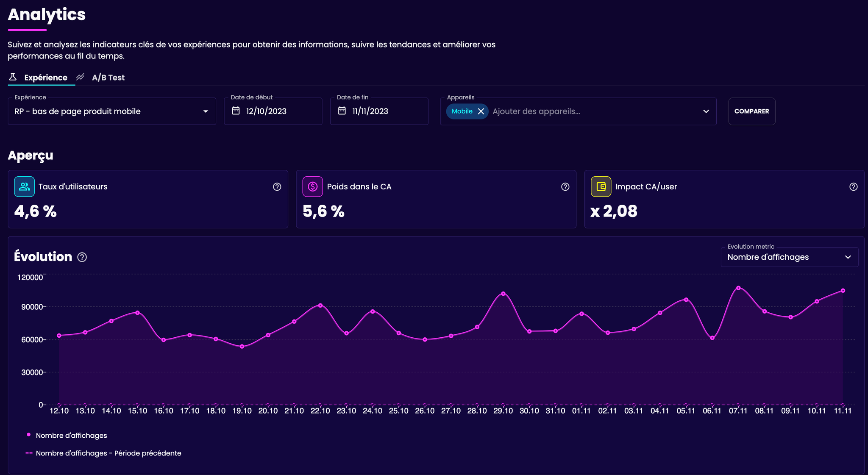The image size is (868, 475).
Task: Open the Evolution metric dropdown
Action: (790, 257)
